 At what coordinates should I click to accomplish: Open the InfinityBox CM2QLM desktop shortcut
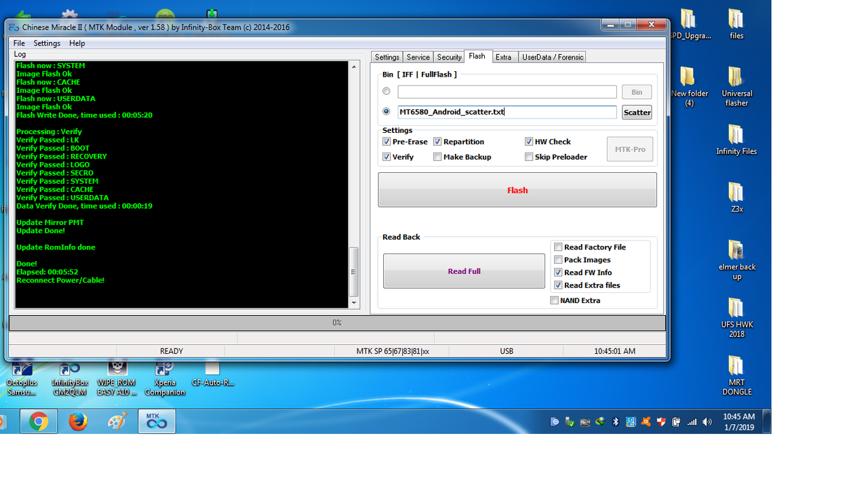click(70, 378)
